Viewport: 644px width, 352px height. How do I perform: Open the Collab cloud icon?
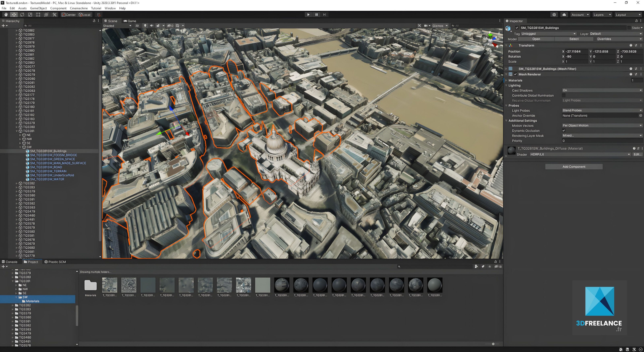[564, 15]
